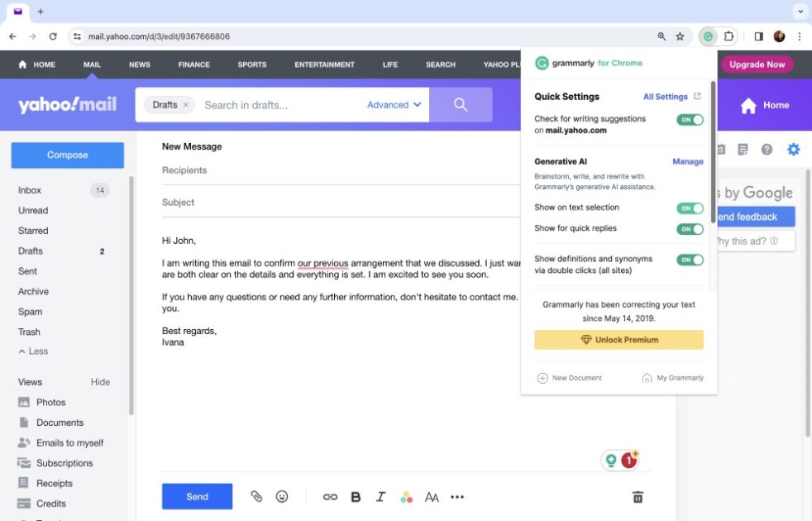Screen dimensions: 812x521
Task: Open the font size AA menu
Action: [x=432, y=496]
